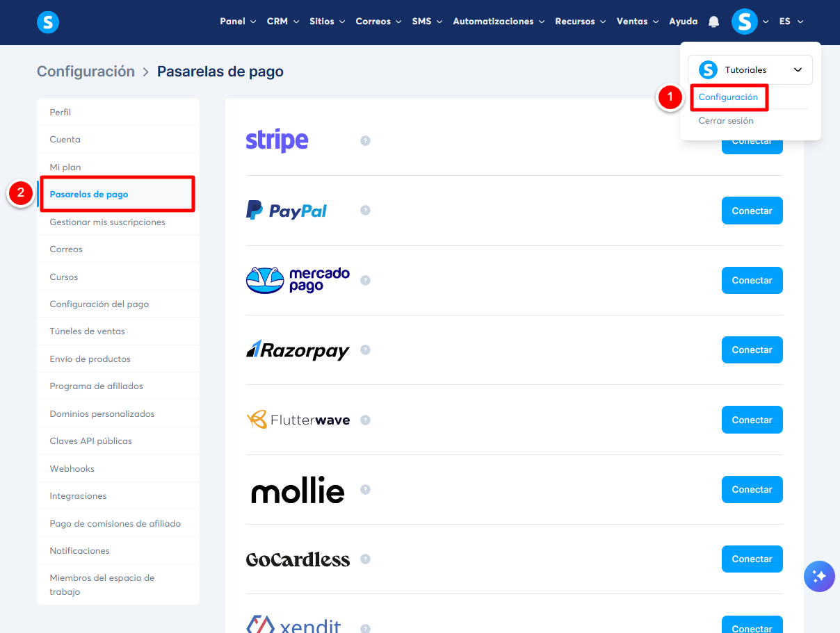Select Pasarelas de pago sidebar item
Screen dimensions: 840x633
coord(118,195)
